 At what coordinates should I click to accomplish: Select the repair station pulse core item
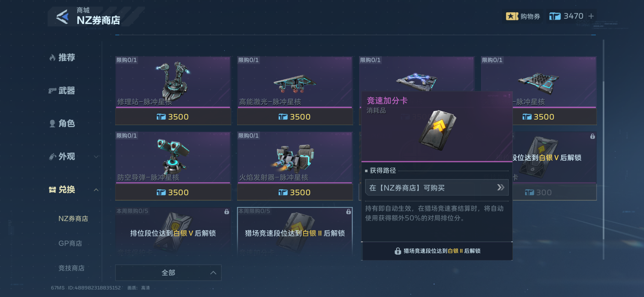coord(173,82)
